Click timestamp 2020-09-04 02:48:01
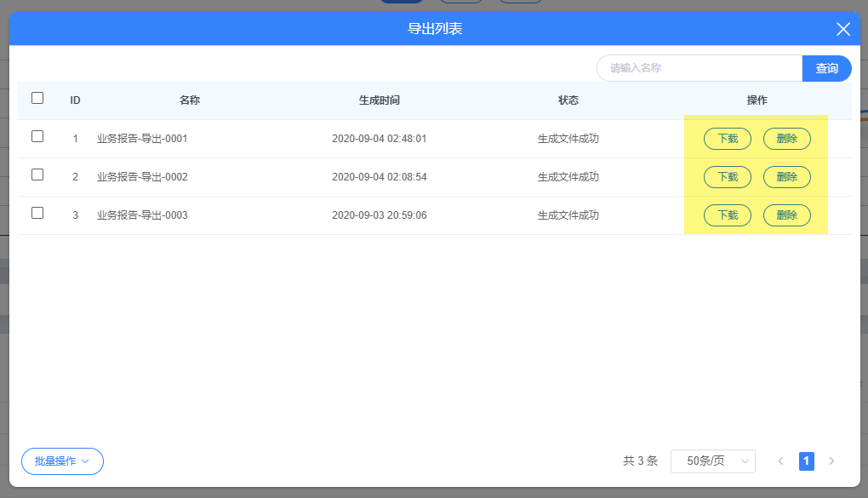Viewport: 868px width, 498px height. (x=380, y=139)
